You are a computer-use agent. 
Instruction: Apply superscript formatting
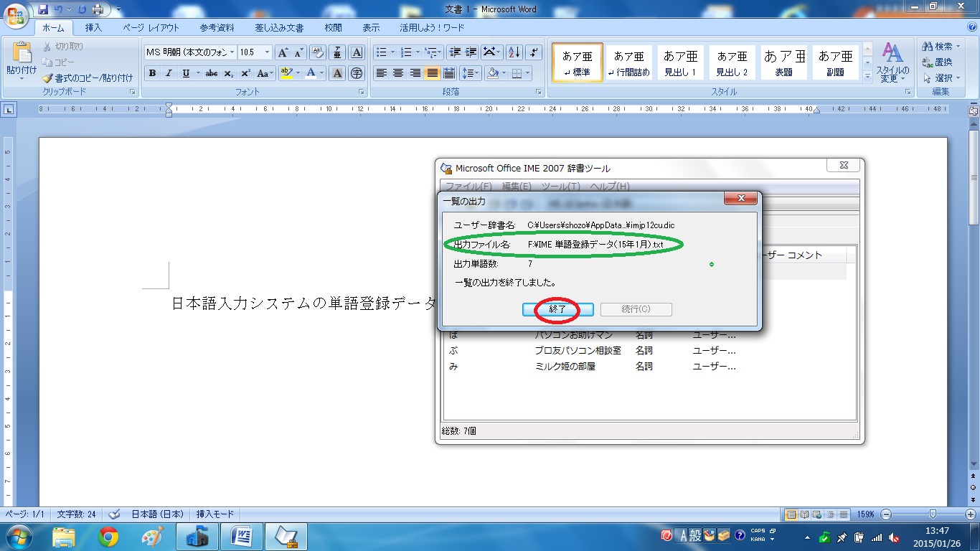pos(245,73)
